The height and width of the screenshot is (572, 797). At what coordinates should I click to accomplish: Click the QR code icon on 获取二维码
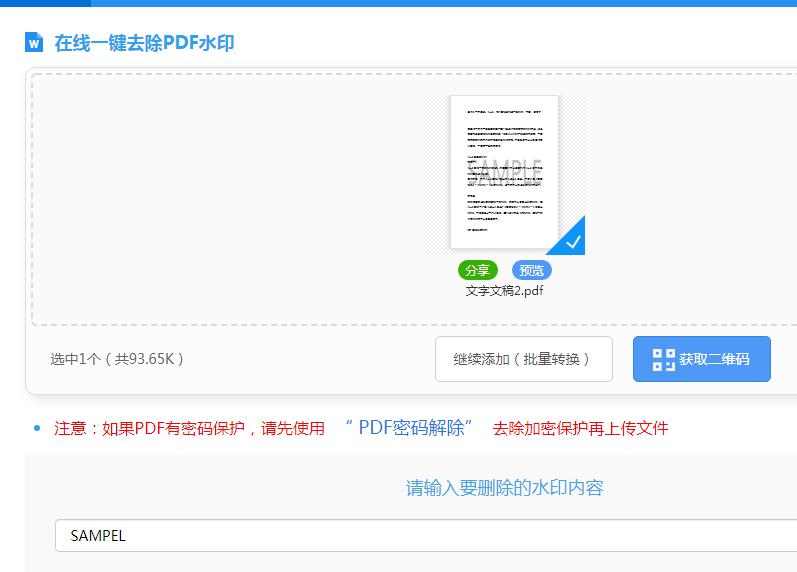pos(663,359)
